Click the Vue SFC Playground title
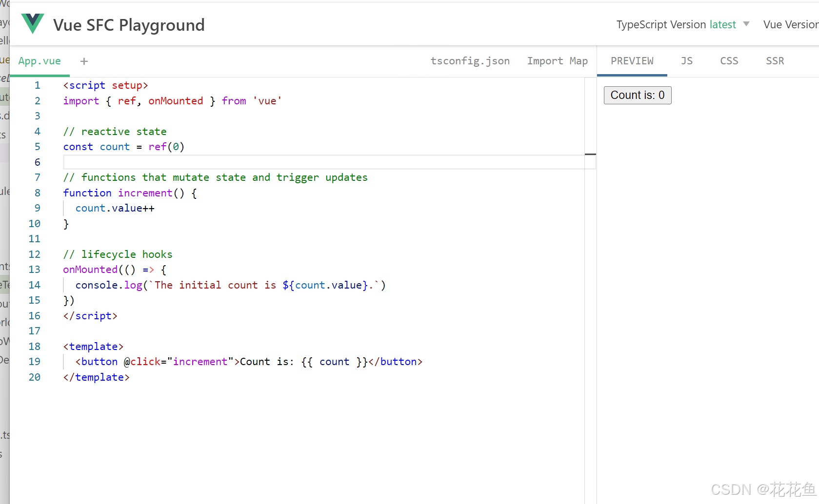Viewport: 819px width, 504px height. [129, 25]
